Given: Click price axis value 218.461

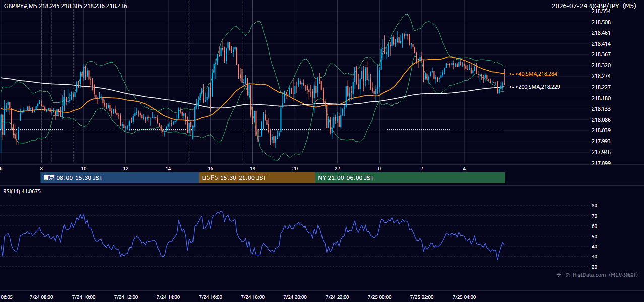Looking at the screenshot, I should 601,33.
